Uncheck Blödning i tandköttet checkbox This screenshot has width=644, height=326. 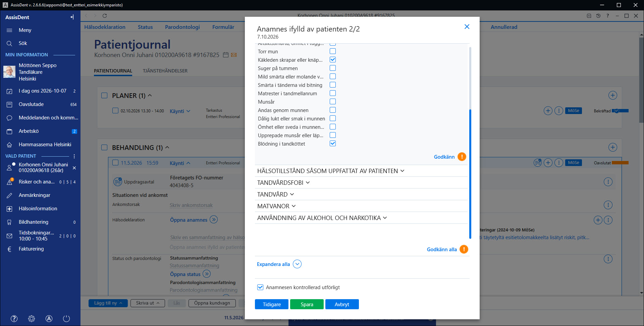point(333,144)
